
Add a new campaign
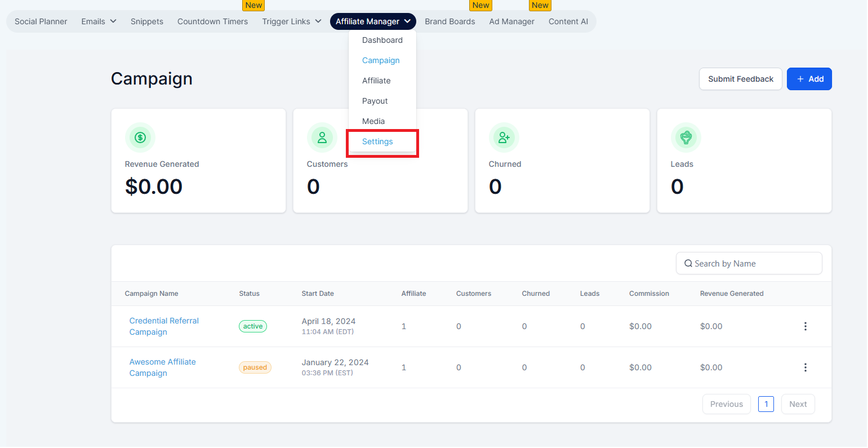point(809,79)
